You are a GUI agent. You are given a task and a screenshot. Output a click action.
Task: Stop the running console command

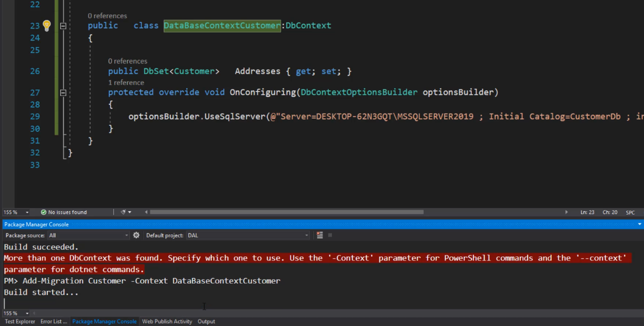[330, 236]
